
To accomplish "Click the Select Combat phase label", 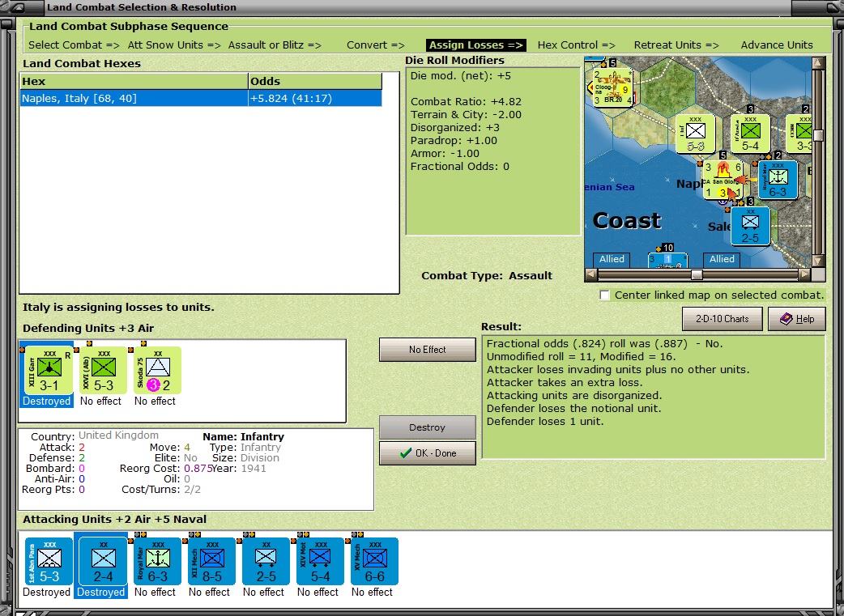I will pyautogui.click(x=74, y=45).
